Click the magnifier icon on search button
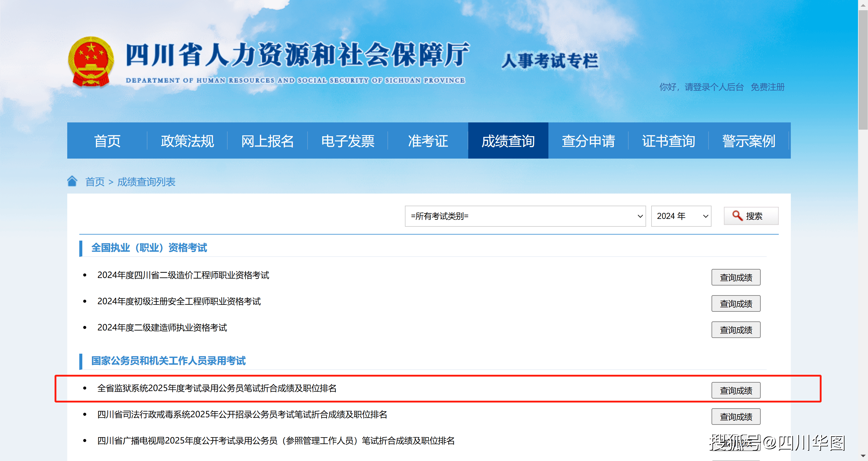The image size is (868, 461). coord(737,216)
